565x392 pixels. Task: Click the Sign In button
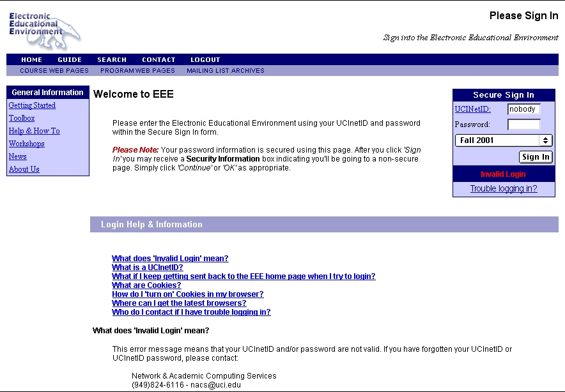535,157
